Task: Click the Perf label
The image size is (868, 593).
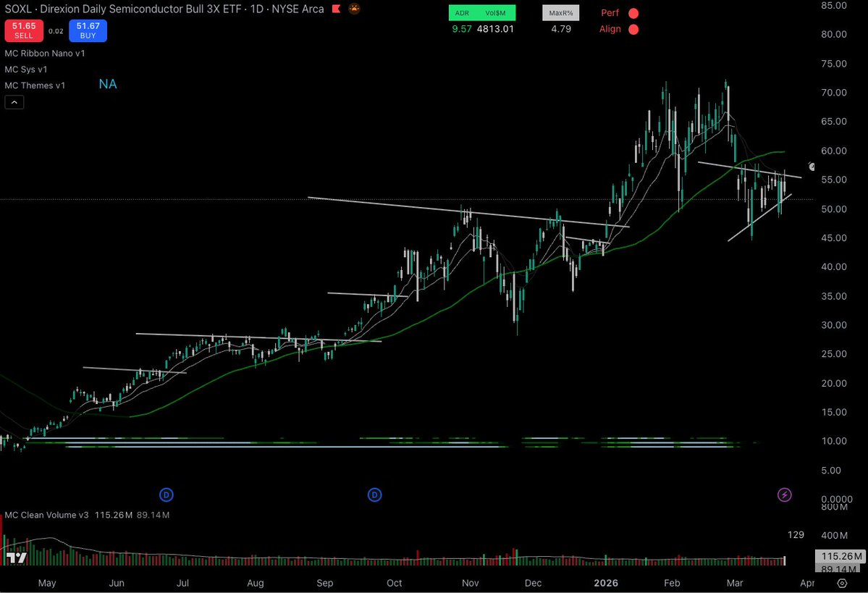Action: tap(610, 13)
